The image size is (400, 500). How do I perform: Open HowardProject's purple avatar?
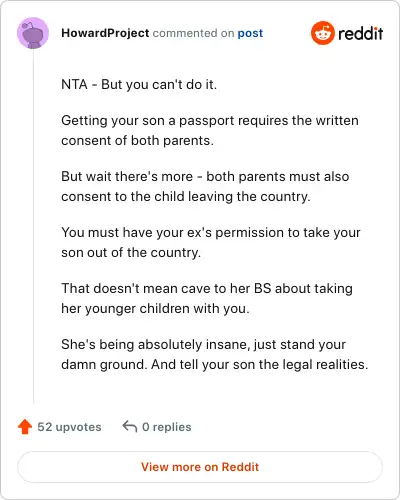[x=33, y=33]
